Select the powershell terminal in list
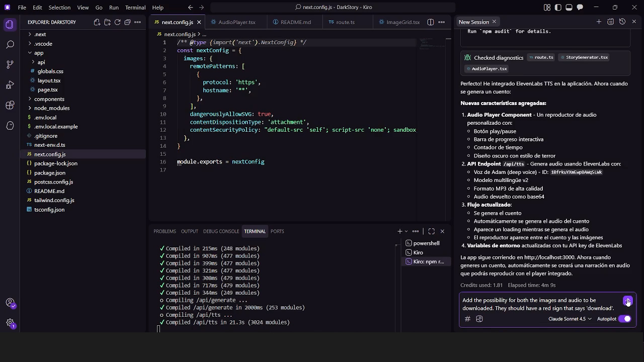This screenshot has width=644, height=362. tap(426, 243)
